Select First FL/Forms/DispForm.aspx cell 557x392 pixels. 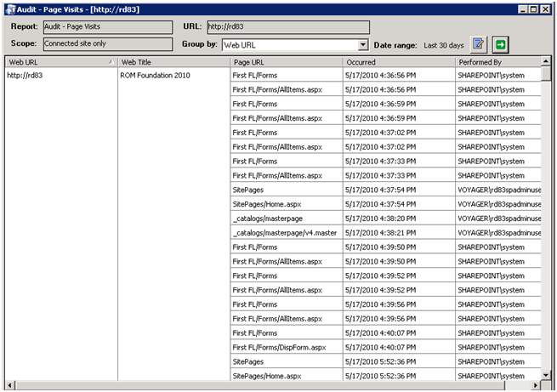tap(287, 347)
